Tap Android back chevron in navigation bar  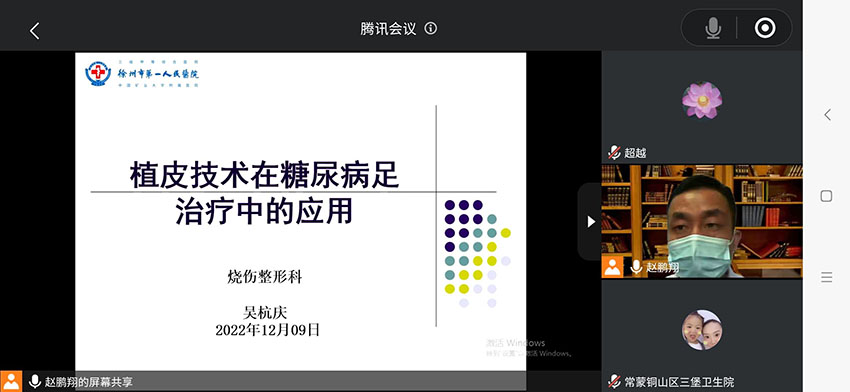click(827, 114)
